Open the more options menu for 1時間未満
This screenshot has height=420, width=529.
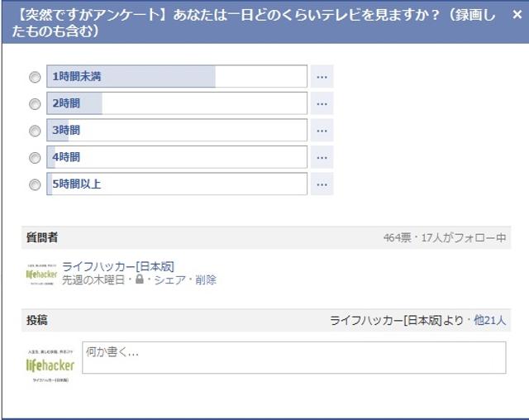tap(322, 77)
